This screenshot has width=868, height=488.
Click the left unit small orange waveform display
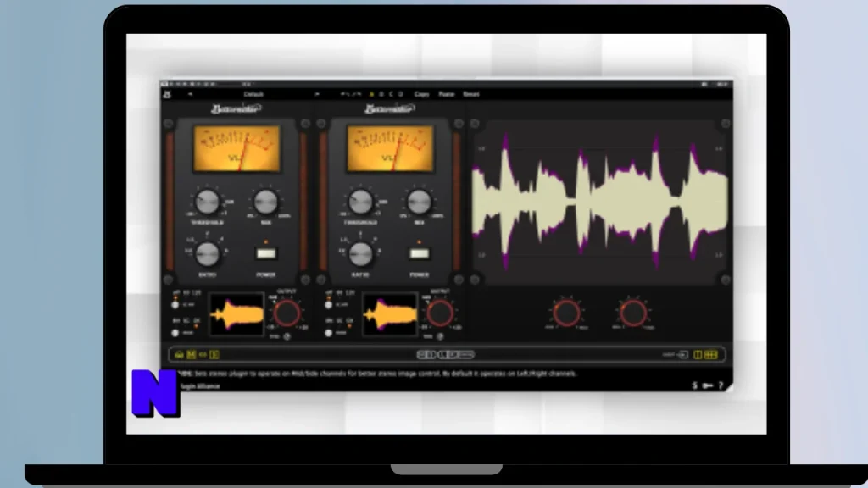(x=236, y=314)
